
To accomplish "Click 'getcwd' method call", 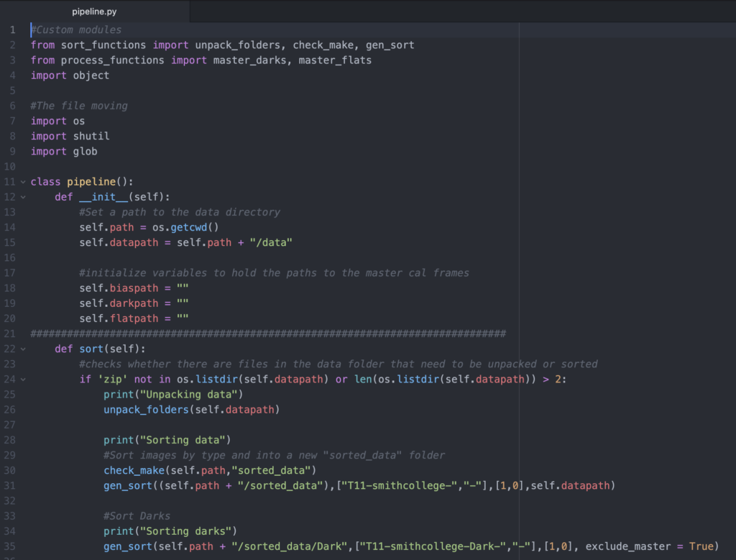I will point(189,228).
